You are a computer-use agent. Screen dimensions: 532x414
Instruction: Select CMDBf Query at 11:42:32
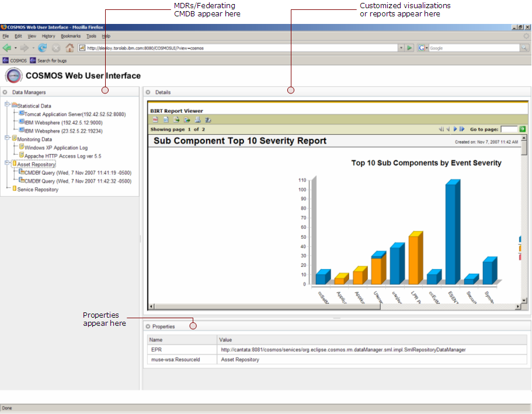coord(78,181)
